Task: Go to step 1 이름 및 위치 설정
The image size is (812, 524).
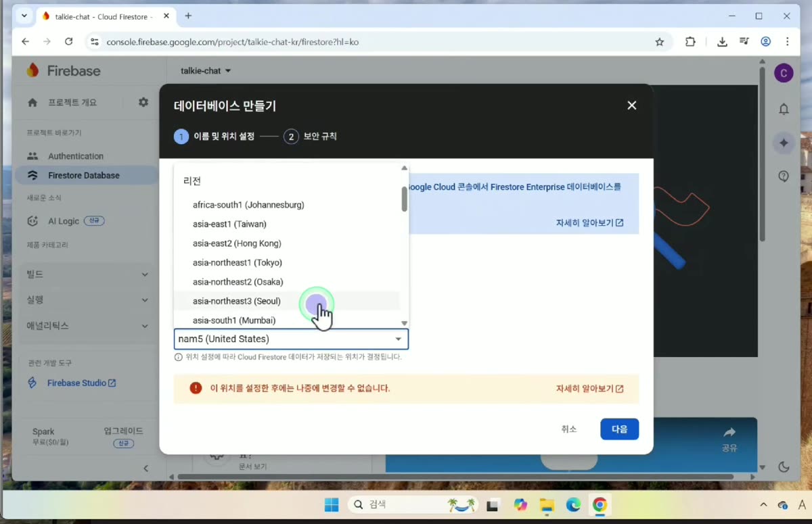Action: [x=215, y=137]
